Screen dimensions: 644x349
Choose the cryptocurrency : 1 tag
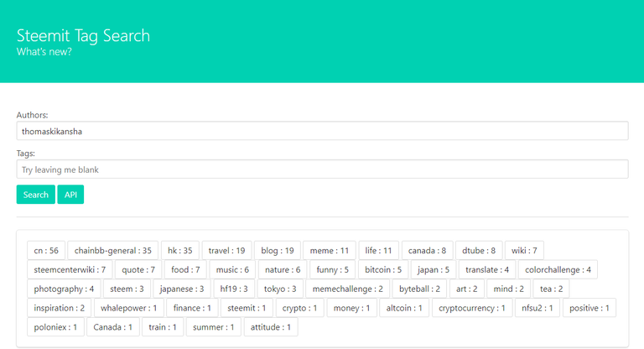tap(472, 308)
